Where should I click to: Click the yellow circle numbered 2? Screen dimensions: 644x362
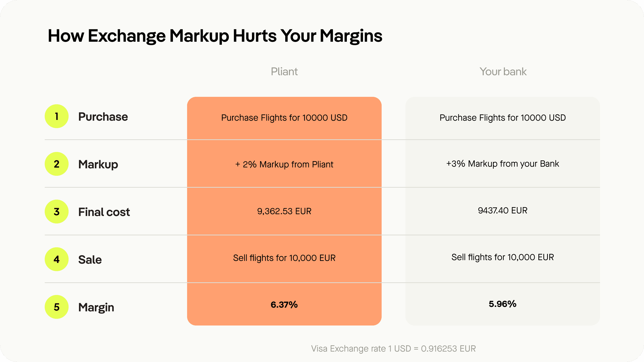tap(56, 164)
